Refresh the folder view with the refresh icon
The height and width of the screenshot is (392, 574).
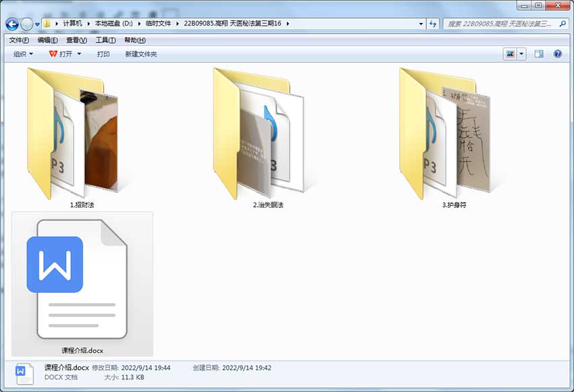433,24
